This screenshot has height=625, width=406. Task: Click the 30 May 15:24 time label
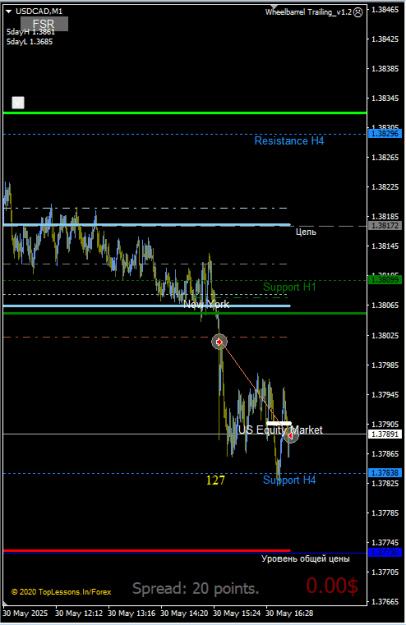[237, 613]
